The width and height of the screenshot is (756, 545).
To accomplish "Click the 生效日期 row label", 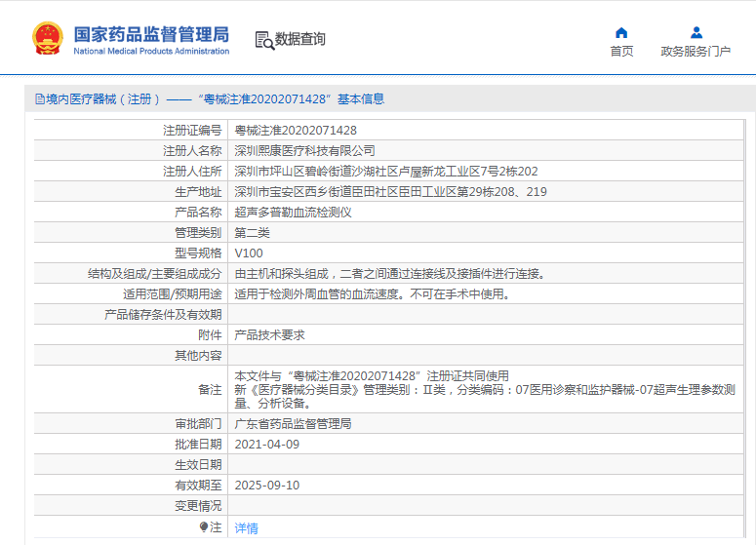I will click(198, 465).
